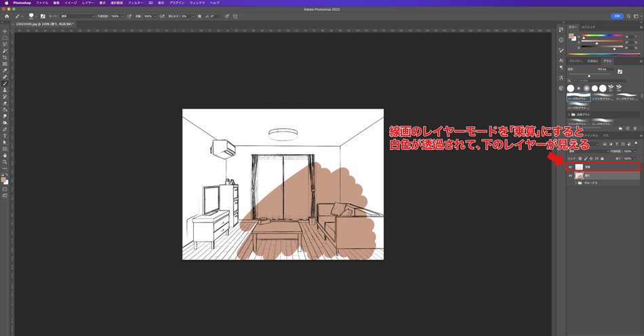
Task: Open the 3D collapsed panel icon
Action: (x=561, y=88)
